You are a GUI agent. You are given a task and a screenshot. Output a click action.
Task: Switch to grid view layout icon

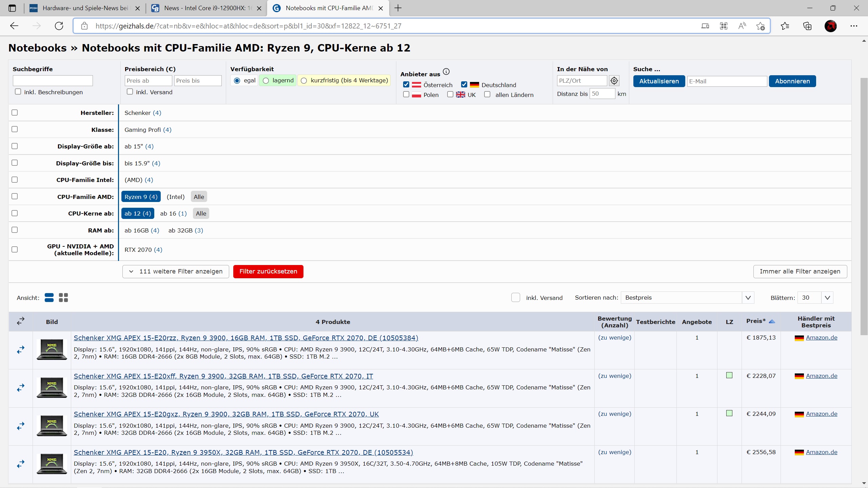(x=63, y=298)
